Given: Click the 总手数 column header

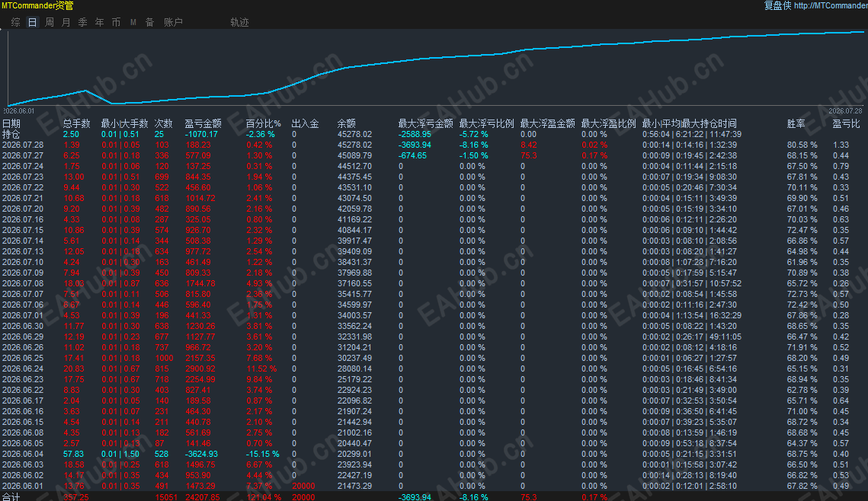Looking at the screenshot, I should pyautogui.click(x=76, y=123).
